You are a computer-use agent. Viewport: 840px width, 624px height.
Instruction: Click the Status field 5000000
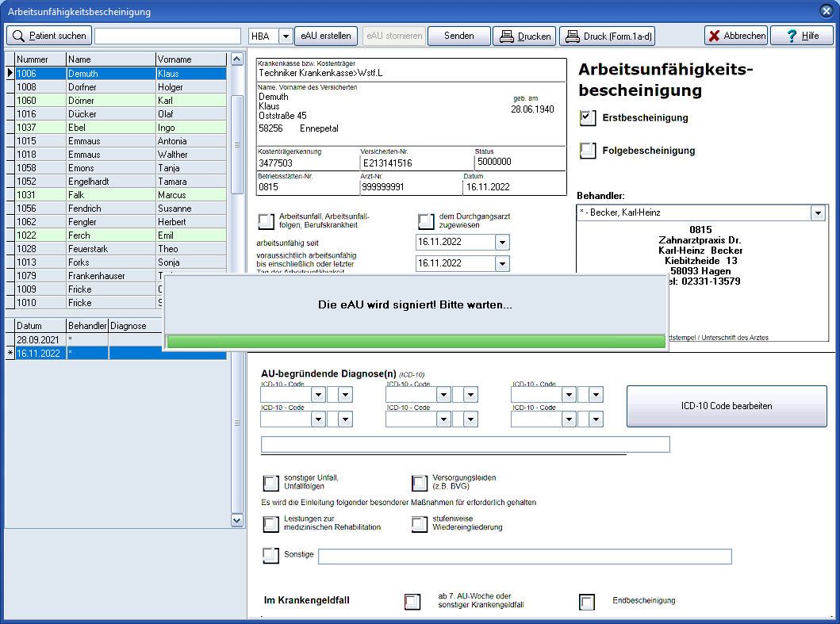click(x=494, y=162)
